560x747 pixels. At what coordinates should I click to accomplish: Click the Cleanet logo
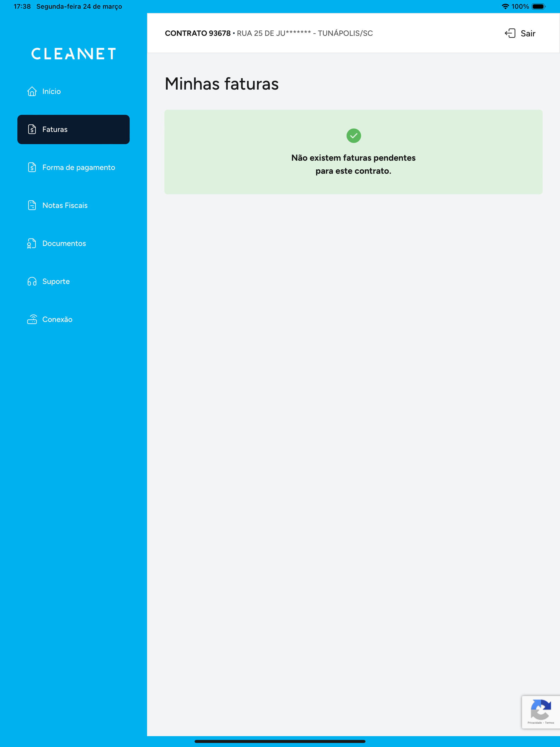click(x=74, y=54)
